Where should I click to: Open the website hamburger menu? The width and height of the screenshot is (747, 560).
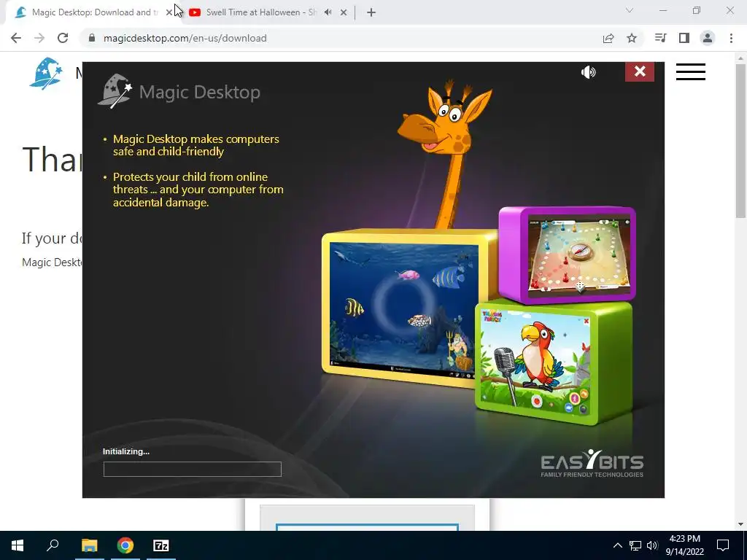[690, 72]
